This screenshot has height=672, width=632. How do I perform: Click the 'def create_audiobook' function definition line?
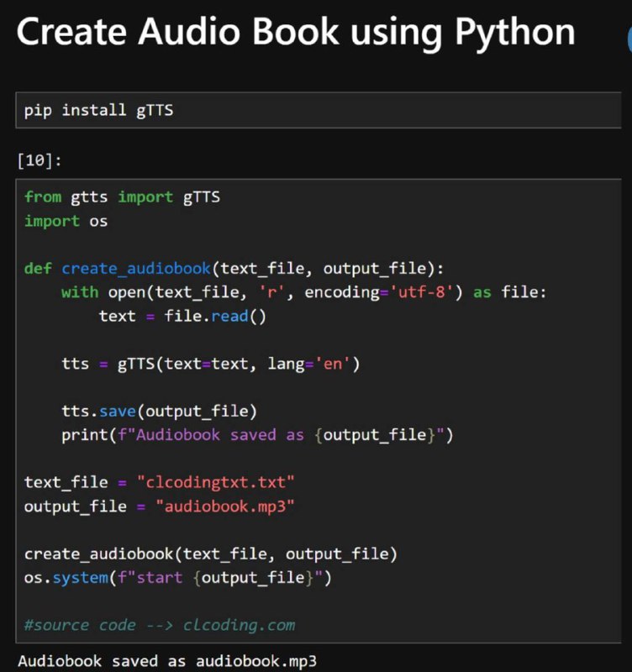(x=234, y=268)
